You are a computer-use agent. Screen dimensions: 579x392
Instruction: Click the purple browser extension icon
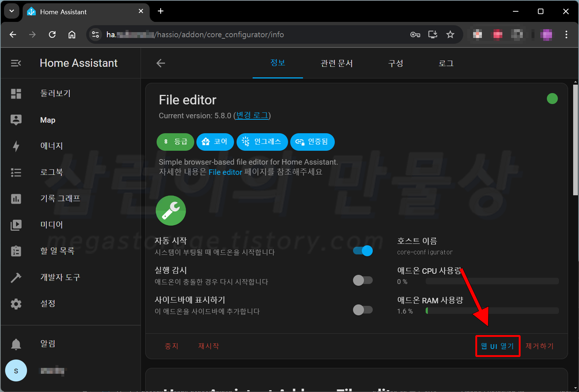click(x=547, y=35)
